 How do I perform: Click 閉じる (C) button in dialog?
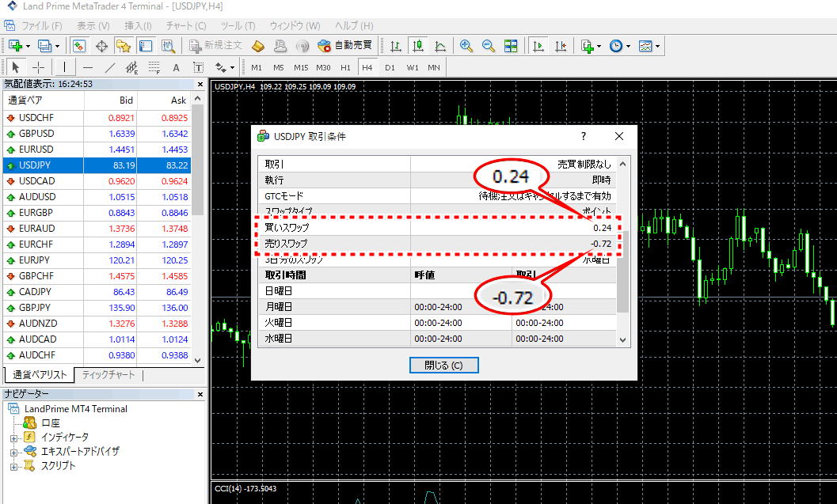click(443, 366)
